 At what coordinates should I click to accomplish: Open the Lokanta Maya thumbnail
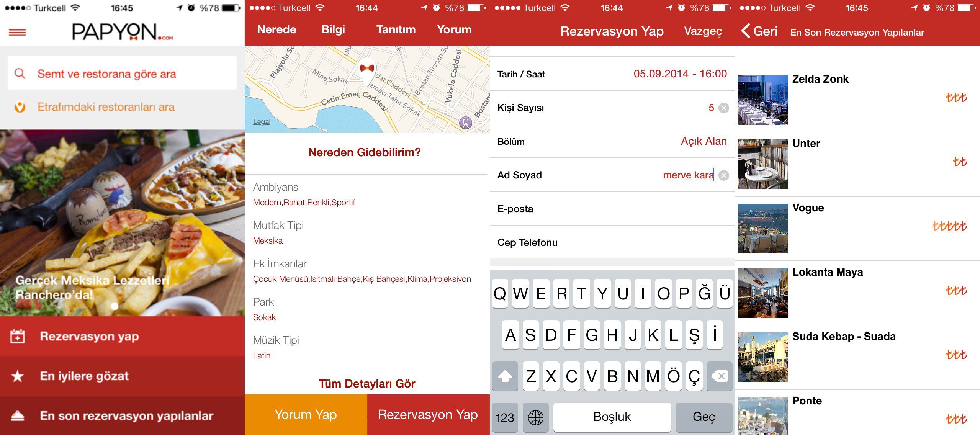click(762, 293)
